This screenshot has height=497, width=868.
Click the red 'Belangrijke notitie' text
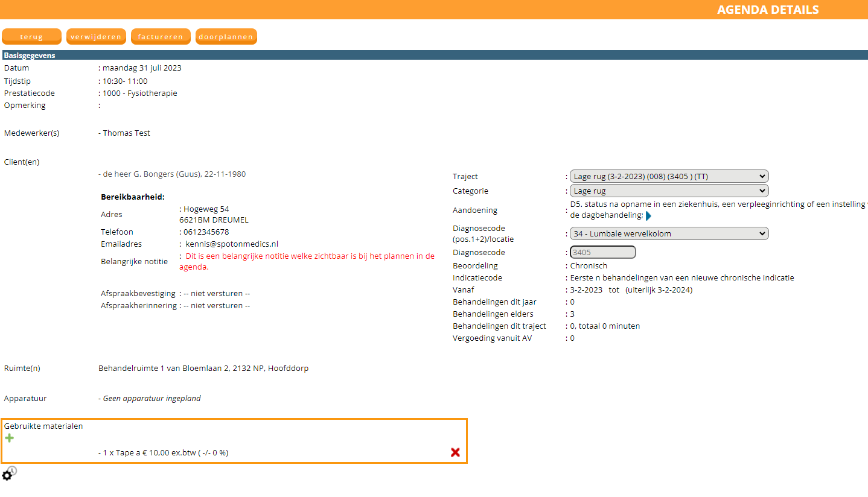(x=308, y=261)
